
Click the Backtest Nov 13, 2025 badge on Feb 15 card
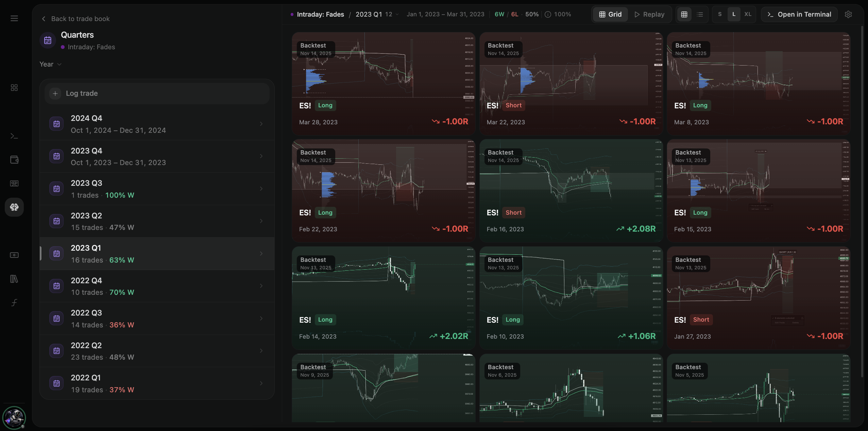[691, 156]
